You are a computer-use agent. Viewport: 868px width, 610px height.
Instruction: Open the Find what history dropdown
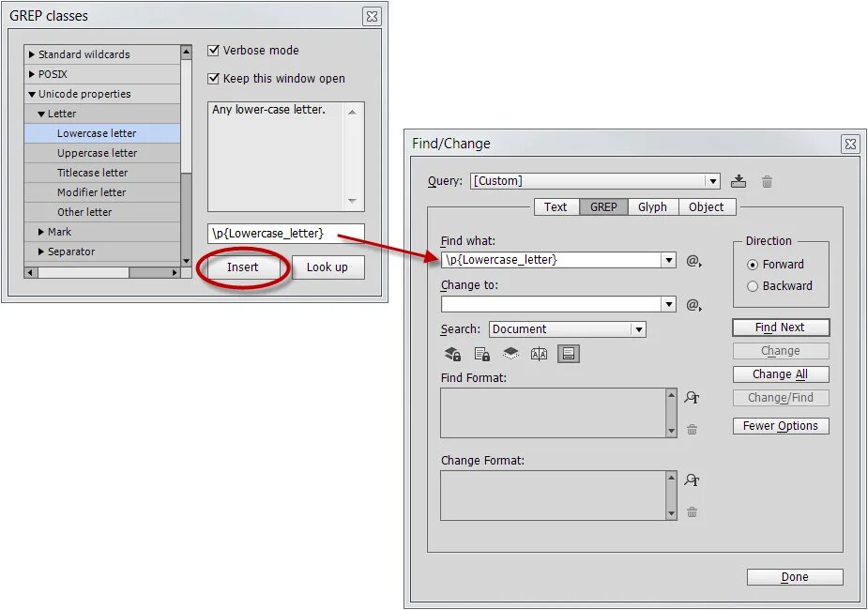point(669,260)
